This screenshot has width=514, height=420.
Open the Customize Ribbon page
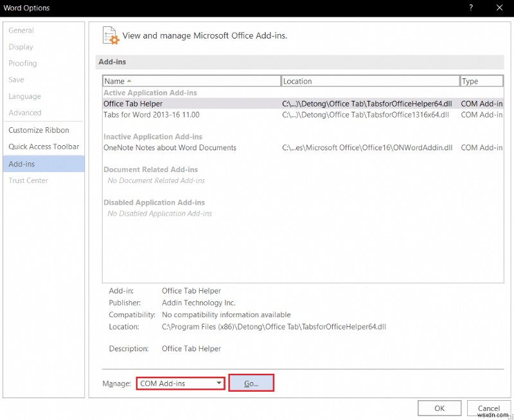(39, 130)
